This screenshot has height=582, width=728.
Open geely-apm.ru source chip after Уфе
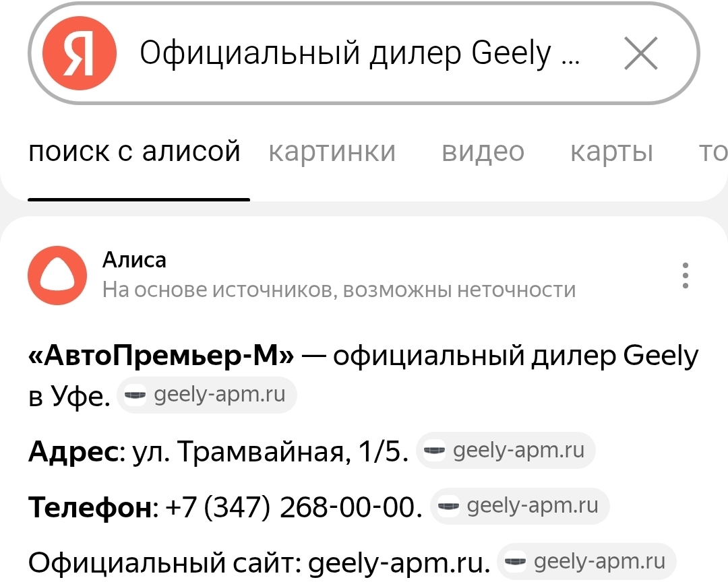coord(207,395)
